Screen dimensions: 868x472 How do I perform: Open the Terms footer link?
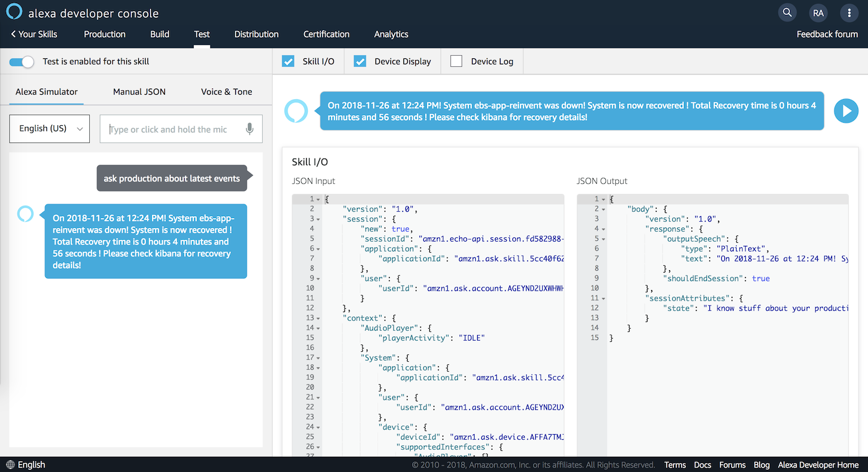(x=675, y=465)
